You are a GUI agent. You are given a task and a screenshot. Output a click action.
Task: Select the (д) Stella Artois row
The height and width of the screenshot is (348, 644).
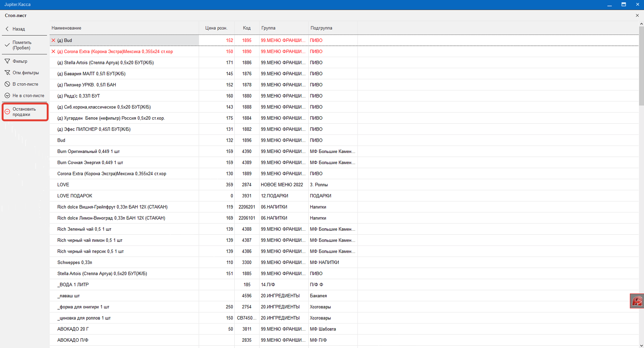point(344,62)
